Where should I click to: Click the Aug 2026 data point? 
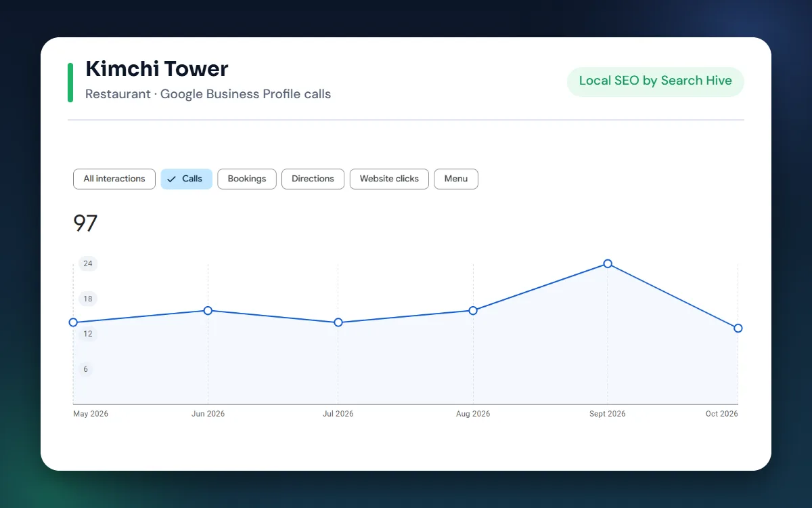coord(473,310)
